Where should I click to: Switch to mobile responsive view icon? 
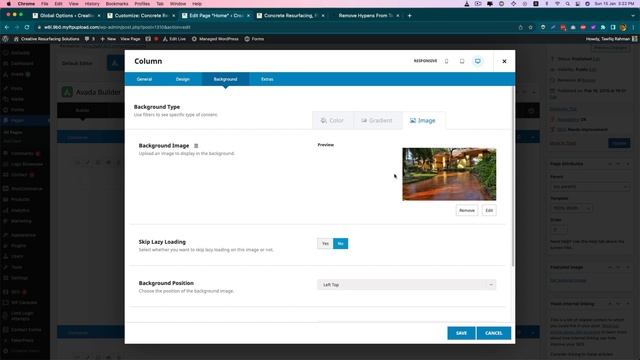(x=447, y=61)
